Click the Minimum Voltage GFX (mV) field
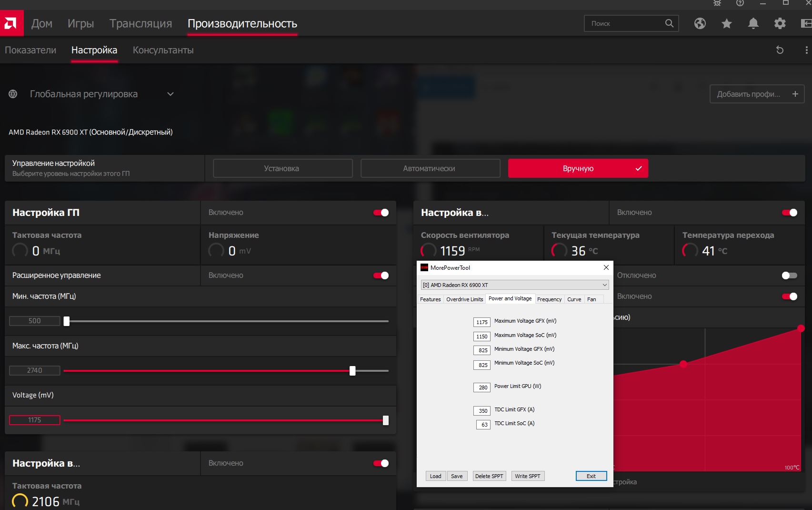 (482, 350)
